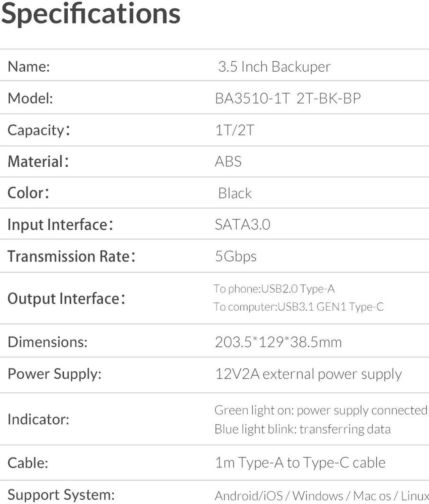
Task: Select the 1m Type-A to Type-C cable text
Action: tap(300, 462)
